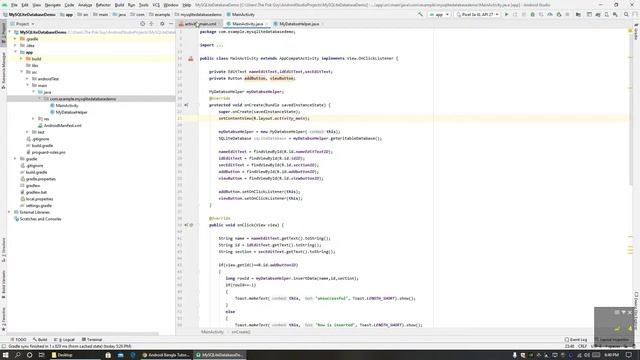Expand the androidTest folder node
Screen dimensions: 640x360
(27, 79)
